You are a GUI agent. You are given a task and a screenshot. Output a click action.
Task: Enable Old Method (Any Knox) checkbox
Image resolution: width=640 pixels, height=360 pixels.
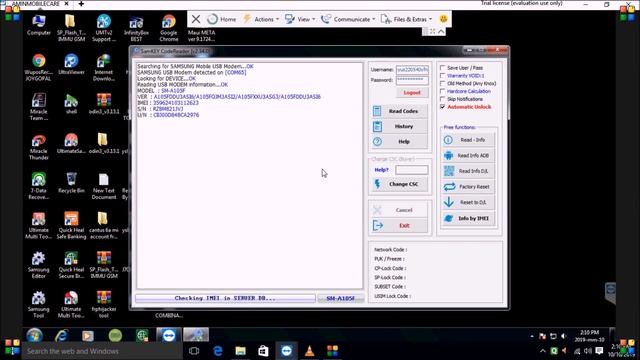tap(442, 83)
